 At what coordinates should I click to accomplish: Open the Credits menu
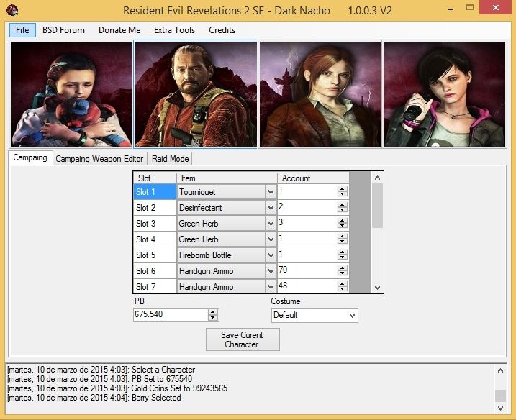(x=222, y=30)
